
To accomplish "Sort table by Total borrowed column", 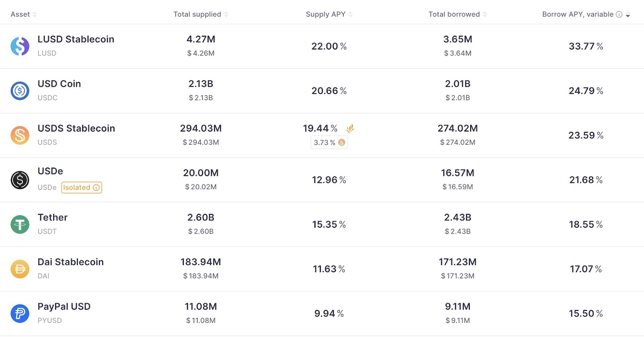I will pos(458,14).
